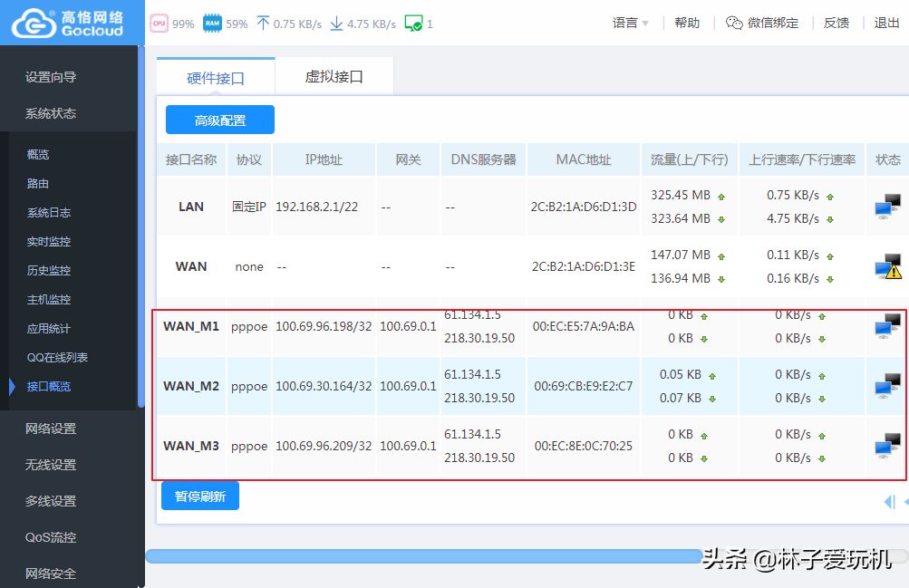Open QQ在线列表 in the sidebar
Screen dimensions: 909x588
[x=57, y=358]
